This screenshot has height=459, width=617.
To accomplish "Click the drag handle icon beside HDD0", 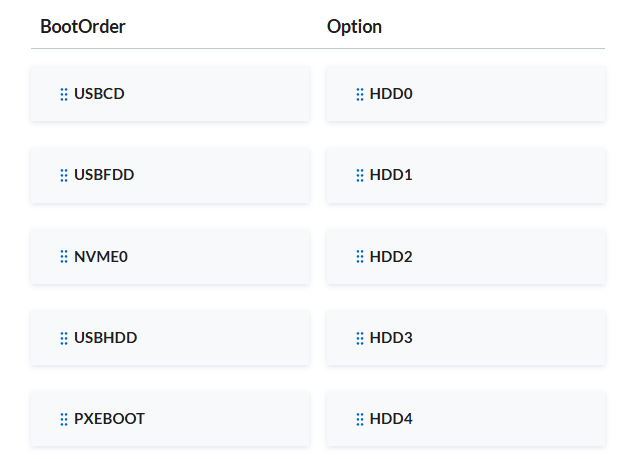I will coord(360,94).
